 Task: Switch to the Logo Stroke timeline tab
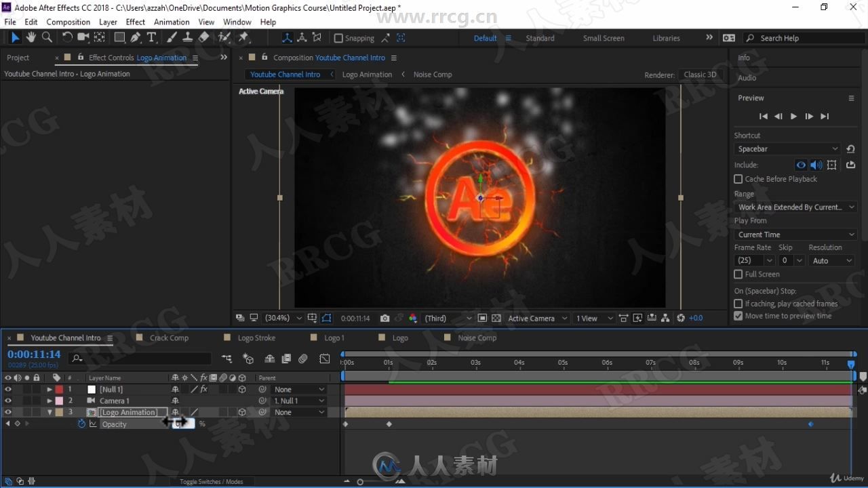(x=256, y=338)
